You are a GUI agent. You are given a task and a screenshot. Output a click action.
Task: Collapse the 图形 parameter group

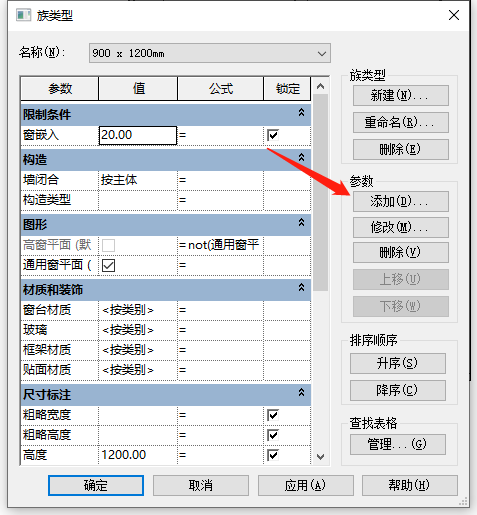click(x=301, y=222)
